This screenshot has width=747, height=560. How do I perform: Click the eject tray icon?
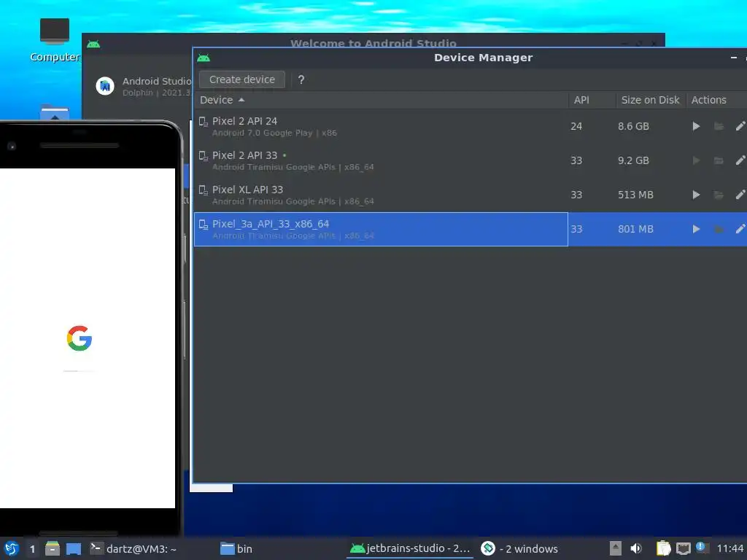tap(616, 548)
